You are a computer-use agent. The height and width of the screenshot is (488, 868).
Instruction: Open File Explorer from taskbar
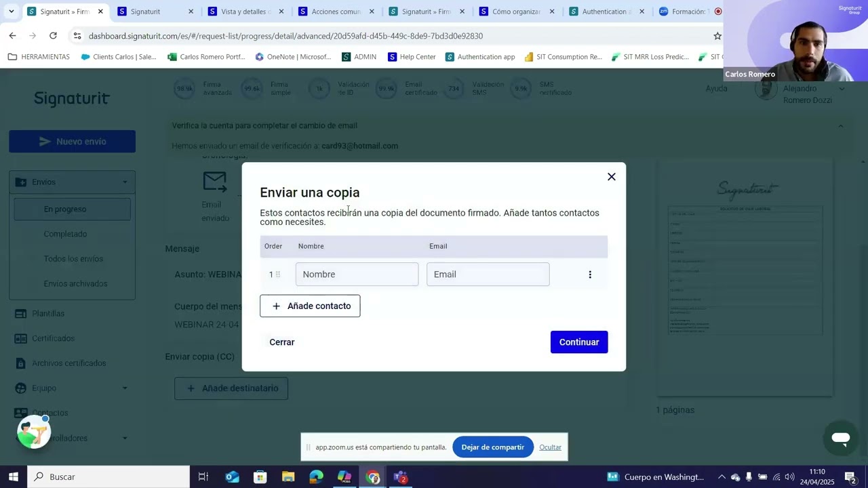288,476
